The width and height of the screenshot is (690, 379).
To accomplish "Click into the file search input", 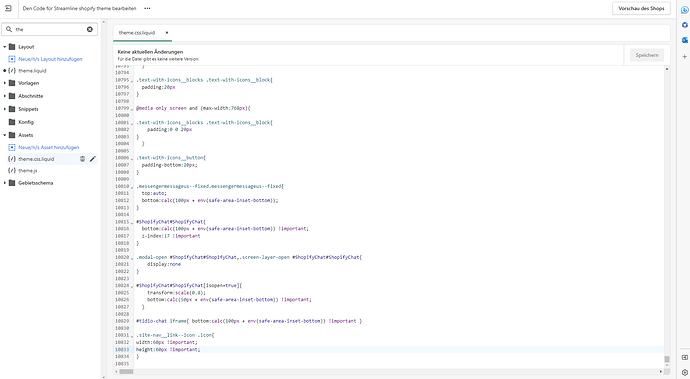I will (49, 29).
